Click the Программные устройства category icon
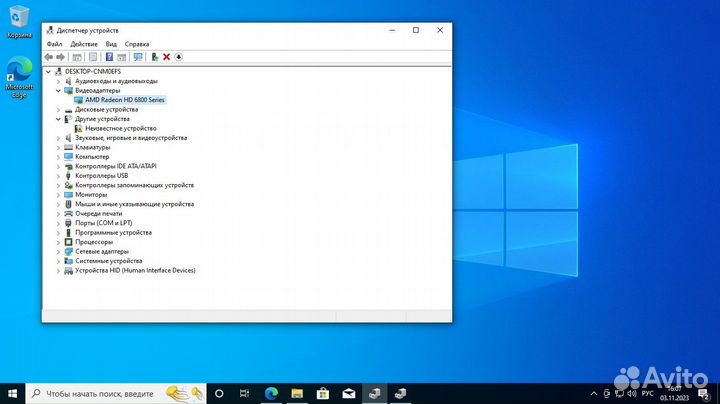Viewport: 720px width, 404px height. [68, 232]
